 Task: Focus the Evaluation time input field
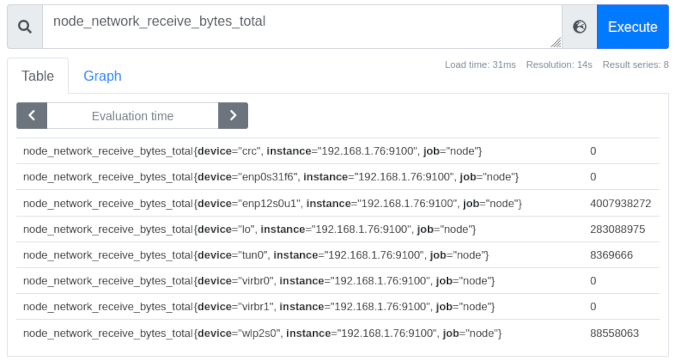[133, 115]
